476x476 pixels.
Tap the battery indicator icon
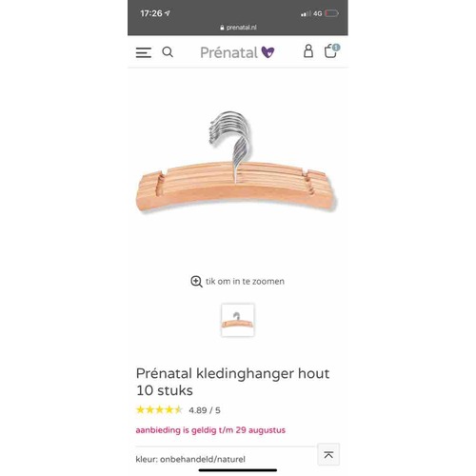coord(331,13)
